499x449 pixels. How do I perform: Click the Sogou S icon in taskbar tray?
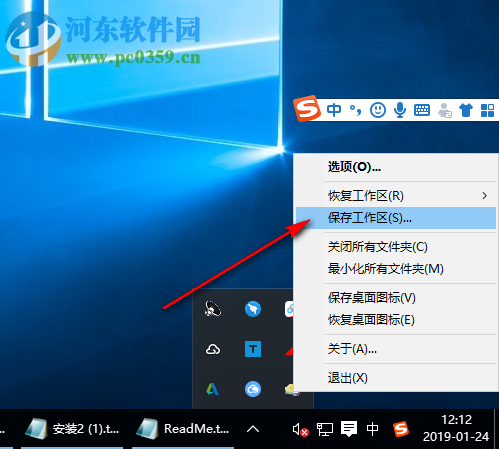click(x=401, y=429)
